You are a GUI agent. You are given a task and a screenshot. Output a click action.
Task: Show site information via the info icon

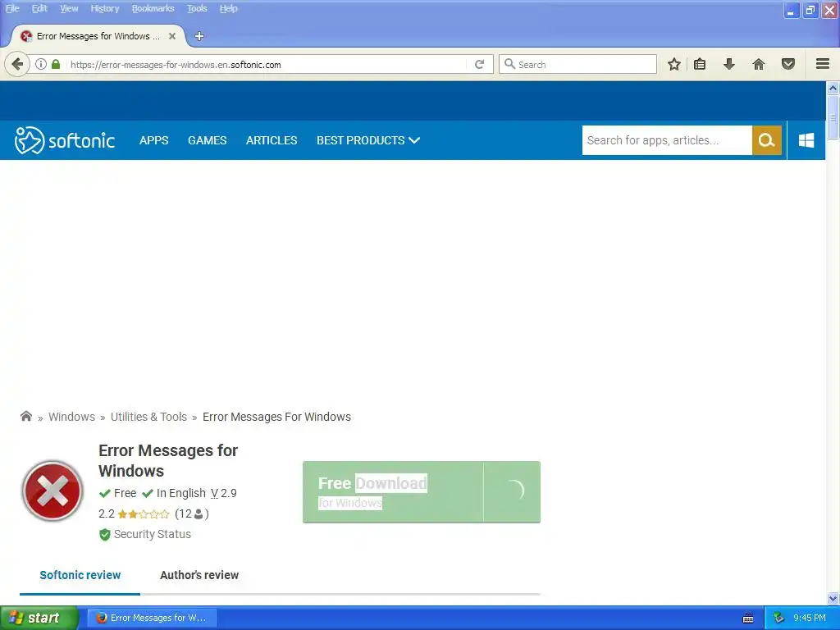click(x=41, y=64)
